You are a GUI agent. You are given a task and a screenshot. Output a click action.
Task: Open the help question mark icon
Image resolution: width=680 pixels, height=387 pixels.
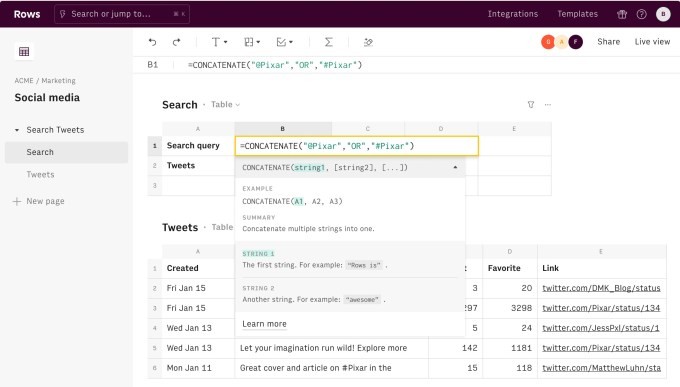coord(641,14)
